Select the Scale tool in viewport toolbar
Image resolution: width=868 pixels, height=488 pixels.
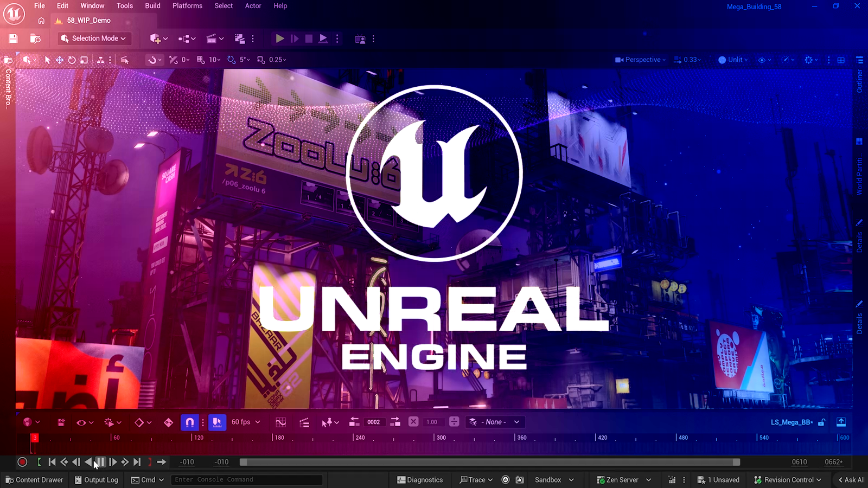[84, 60]
